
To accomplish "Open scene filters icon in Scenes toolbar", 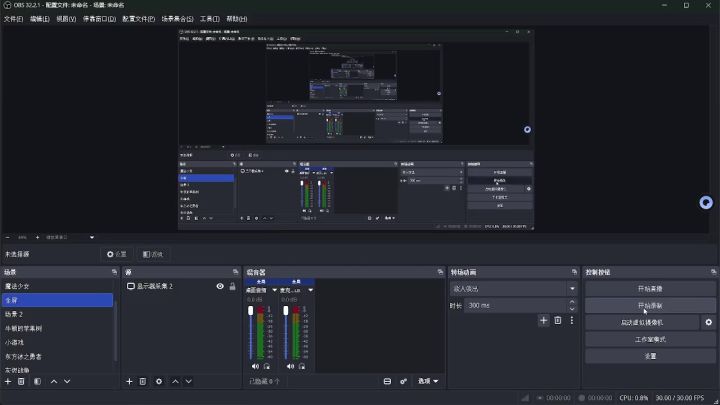I will pyautogui.click(x=37, y=382).
